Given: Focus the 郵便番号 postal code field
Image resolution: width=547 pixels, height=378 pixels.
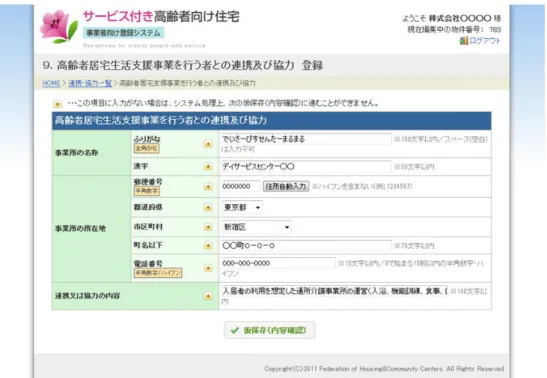Looking at the screenshot, I should click(x=241, y=187).
